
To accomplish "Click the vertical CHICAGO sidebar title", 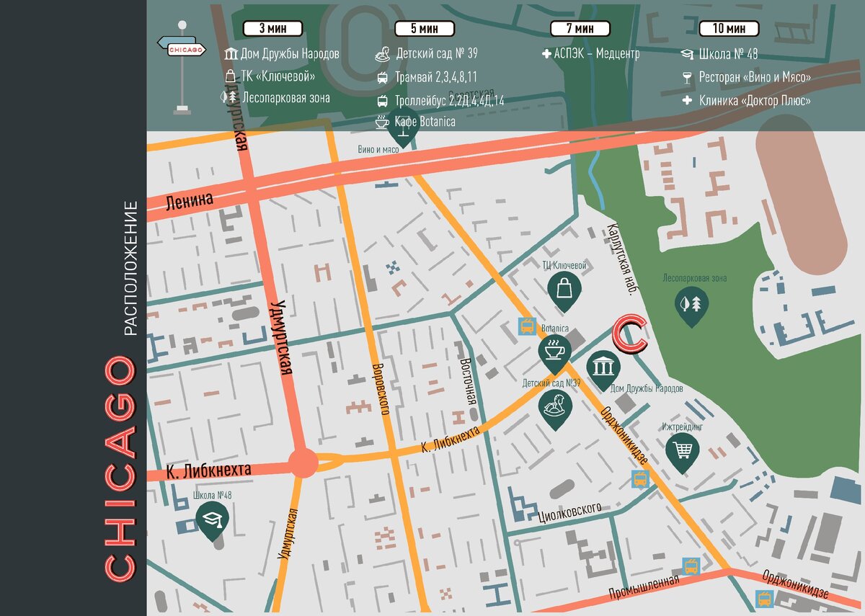I will [119, 470].
